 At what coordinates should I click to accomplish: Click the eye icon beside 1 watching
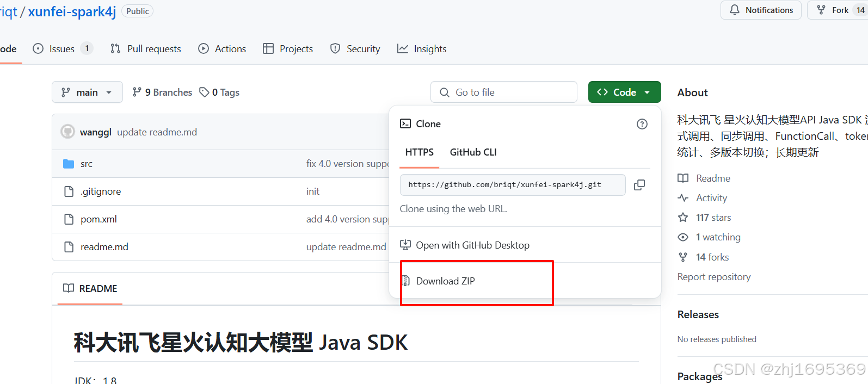coord(683,237)
